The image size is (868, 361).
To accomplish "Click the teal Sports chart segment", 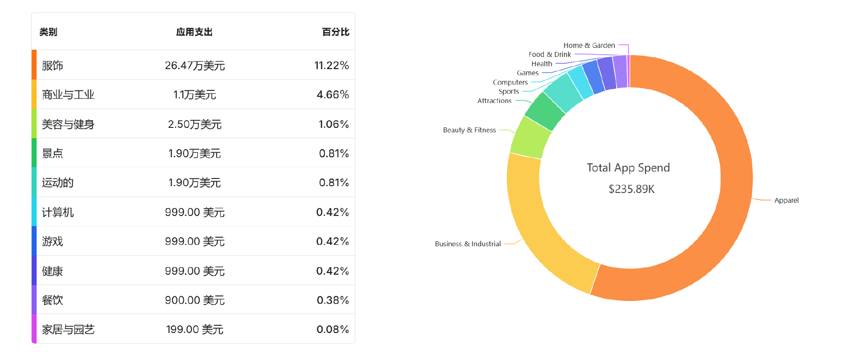I will tap(563, 93).
